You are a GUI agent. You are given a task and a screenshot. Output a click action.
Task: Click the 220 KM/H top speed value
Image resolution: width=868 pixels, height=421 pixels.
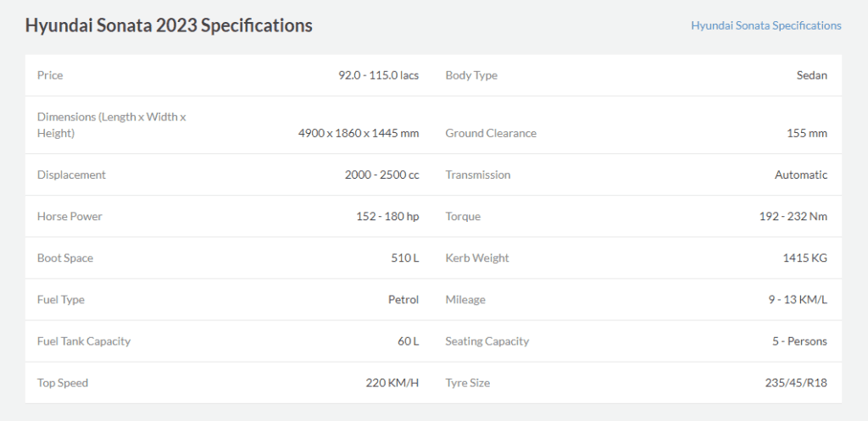click(392, 383)
